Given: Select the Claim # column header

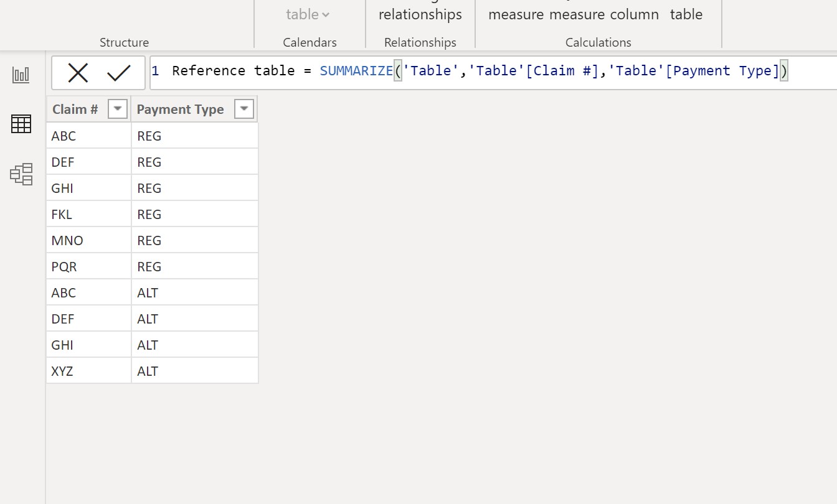Looking at the screenshot, I should pyautogui.click(x=88, y=110).
